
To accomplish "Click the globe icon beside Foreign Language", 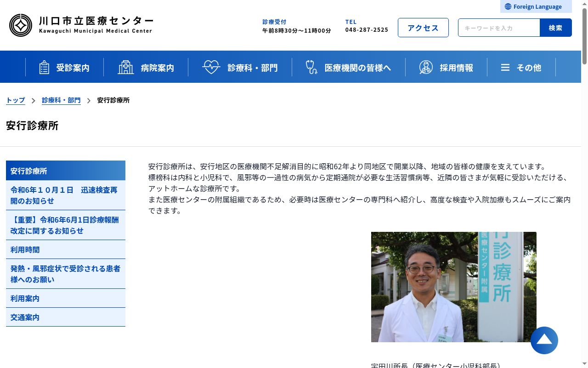I will (x=508, y=6).
